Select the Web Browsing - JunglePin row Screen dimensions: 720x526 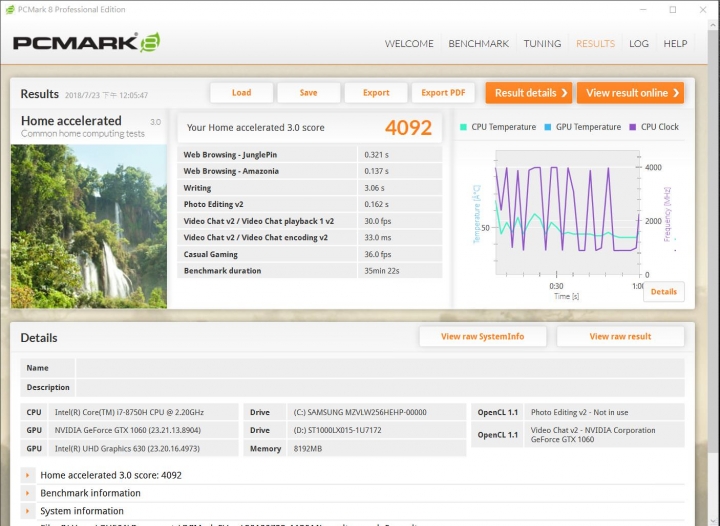coord(310,155)
